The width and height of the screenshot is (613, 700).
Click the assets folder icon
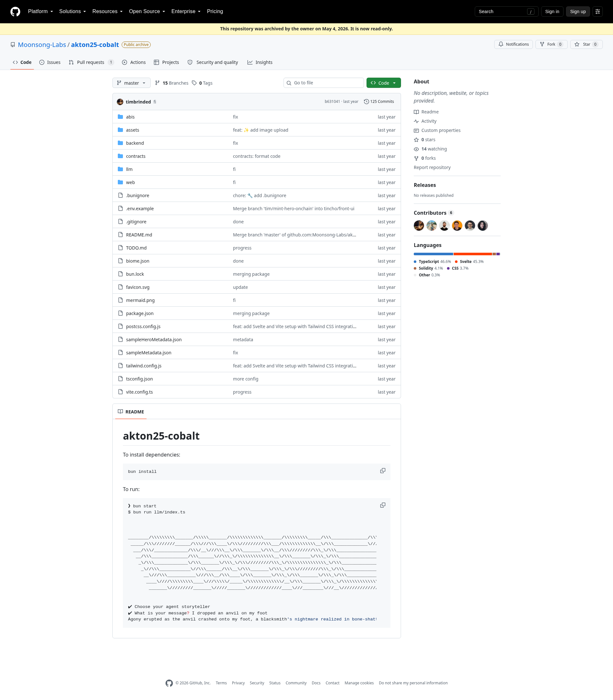[x=120, y=130]
